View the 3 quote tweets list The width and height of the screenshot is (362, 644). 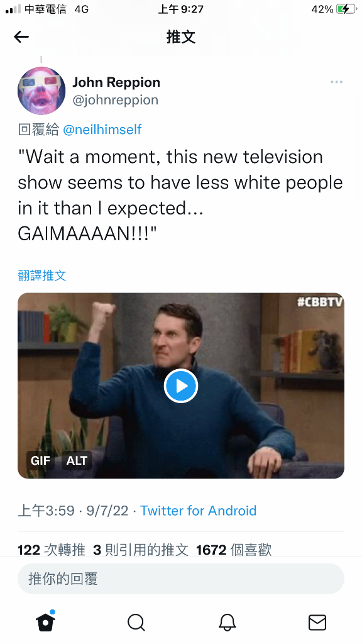click(141, 550)
